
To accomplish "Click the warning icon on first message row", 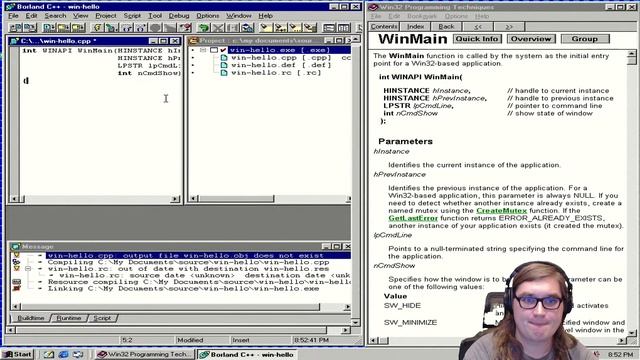I will click(16, 256).
